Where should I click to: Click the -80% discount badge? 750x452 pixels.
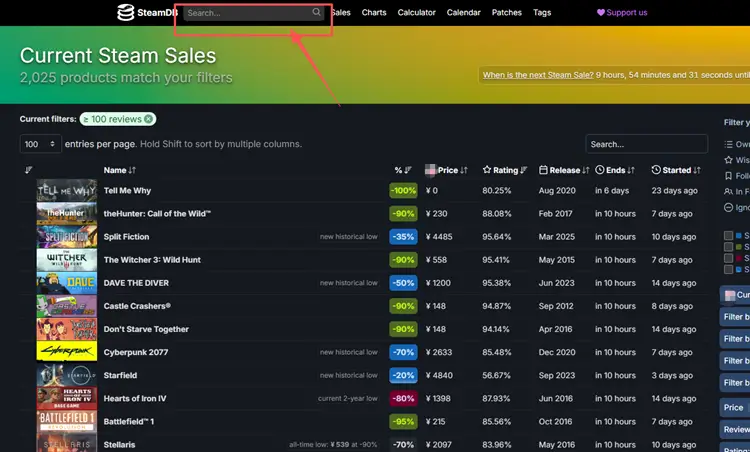coord(403,398)
